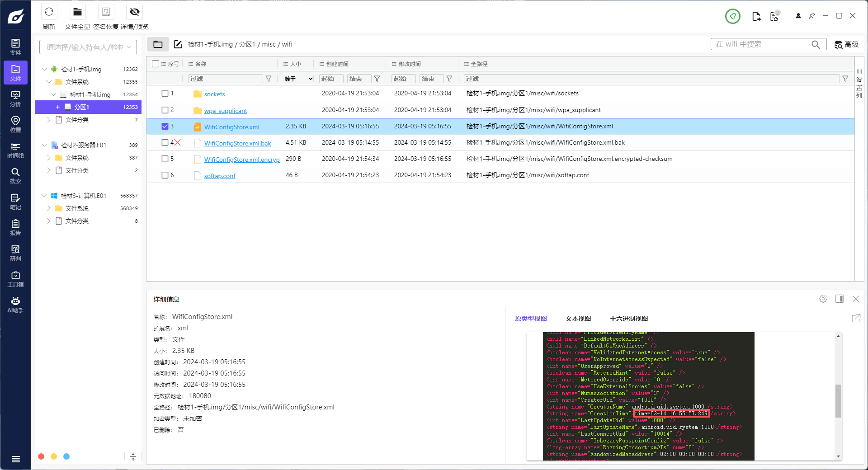This screenshot has height=470, width=868.
Task: Check the box for WifiConfigStore.xml.bak
Action: 165,142
